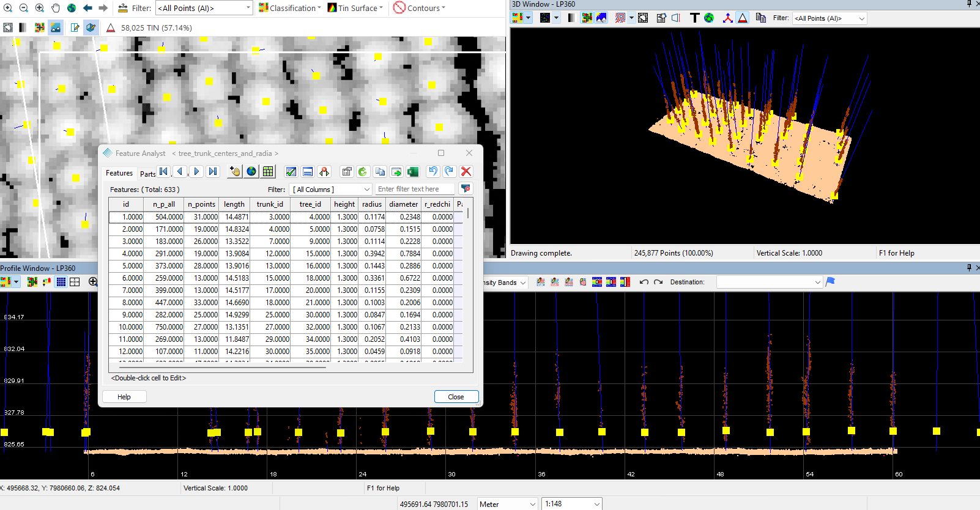Click the Close button in Feature Analyst
The height and width of the screenshot is (510, 980).
[456, 397]
